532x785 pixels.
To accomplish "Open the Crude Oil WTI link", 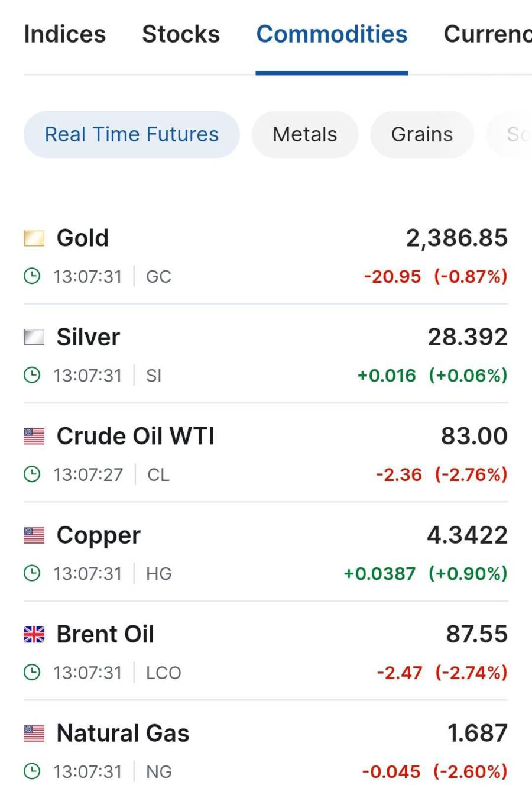I will click(135, 436).
